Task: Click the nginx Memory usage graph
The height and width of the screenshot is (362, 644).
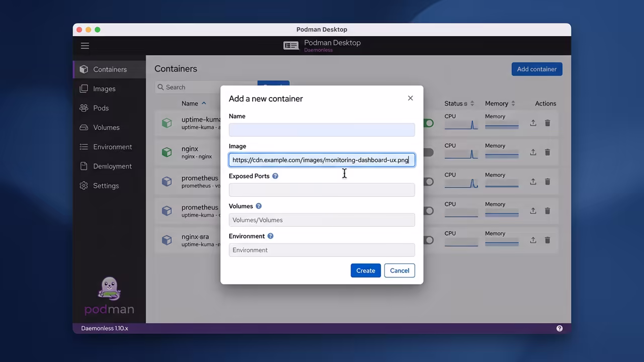Action: point(502,154)
